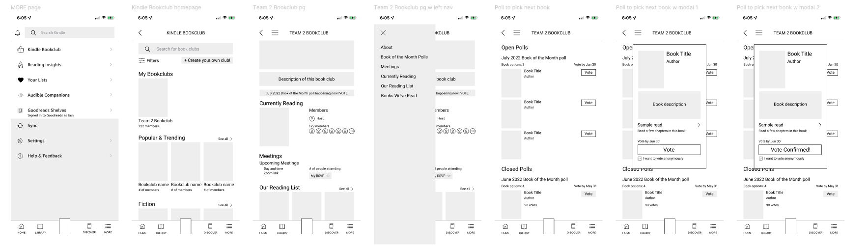The width and height of the screenshot is (868, 247).
Task: Tap the Reading Insights flame icon
Action: click(x=21, y=65)
